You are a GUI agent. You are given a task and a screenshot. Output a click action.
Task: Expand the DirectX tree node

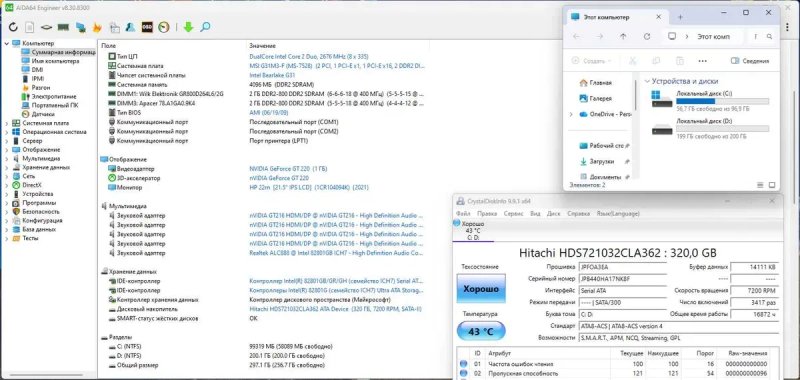click(6, 185)
